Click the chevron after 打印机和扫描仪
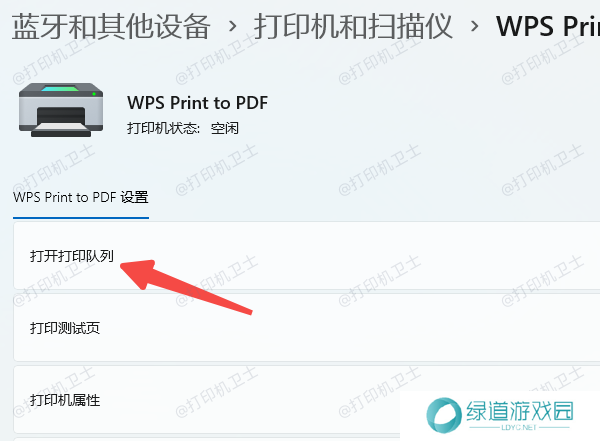 [474, 26]
